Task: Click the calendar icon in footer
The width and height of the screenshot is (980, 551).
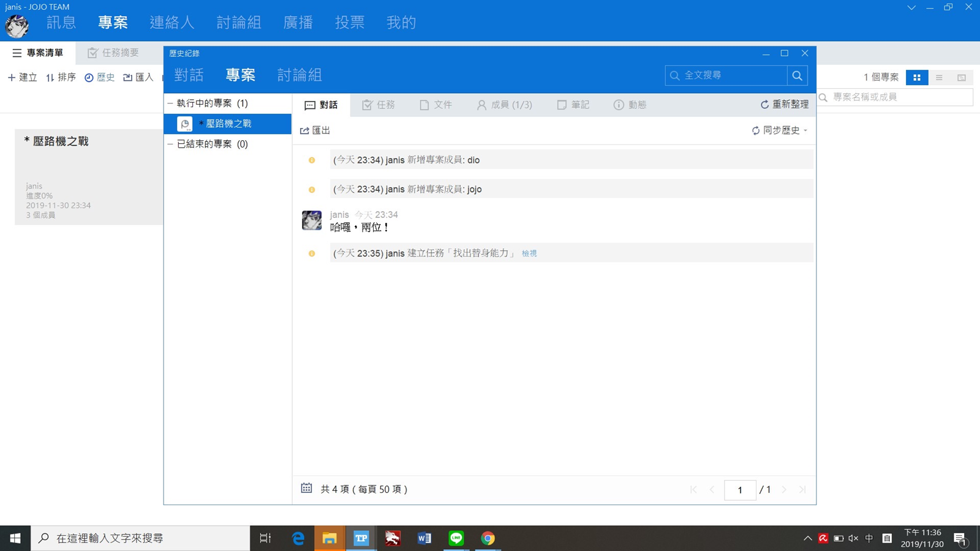Action: [306, 488]
